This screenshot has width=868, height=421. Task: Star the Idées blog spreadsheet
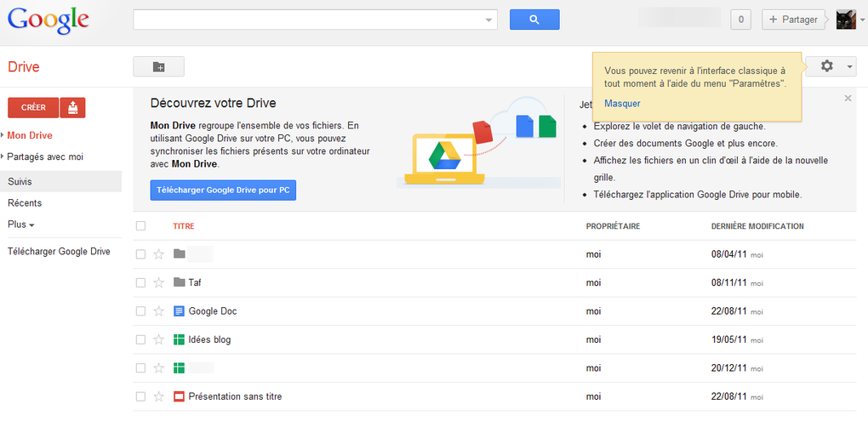159,339
